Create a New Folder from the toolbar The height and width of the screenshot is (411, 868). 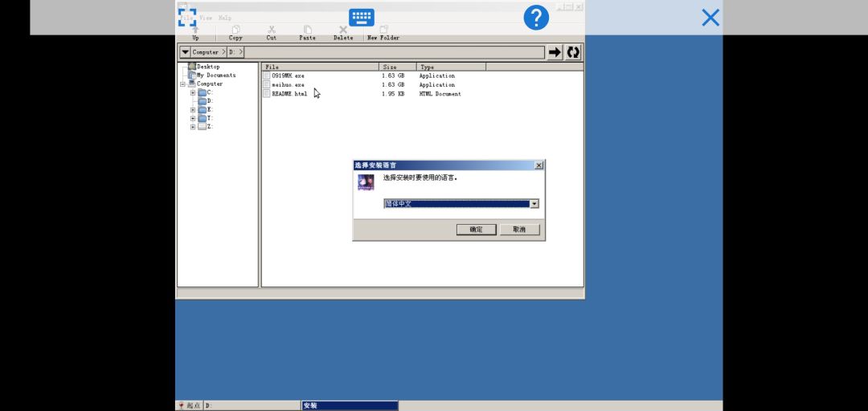tap(383, 33)
